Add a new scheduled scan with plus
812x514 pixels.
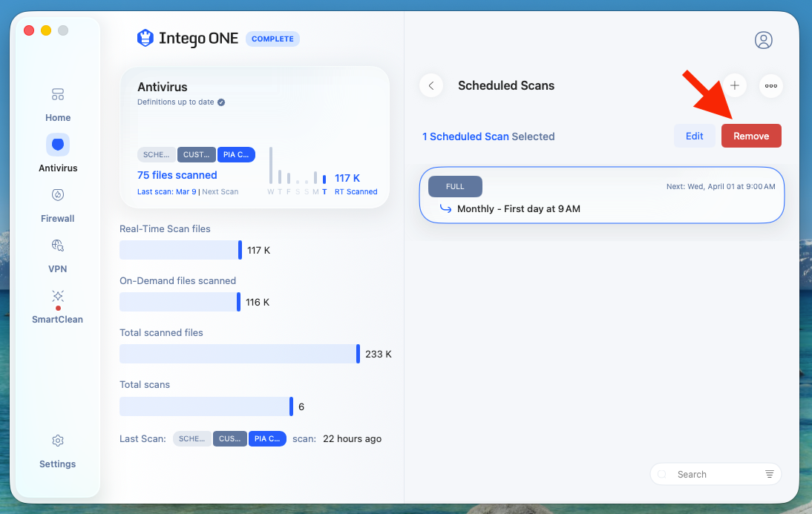(734, 85)
